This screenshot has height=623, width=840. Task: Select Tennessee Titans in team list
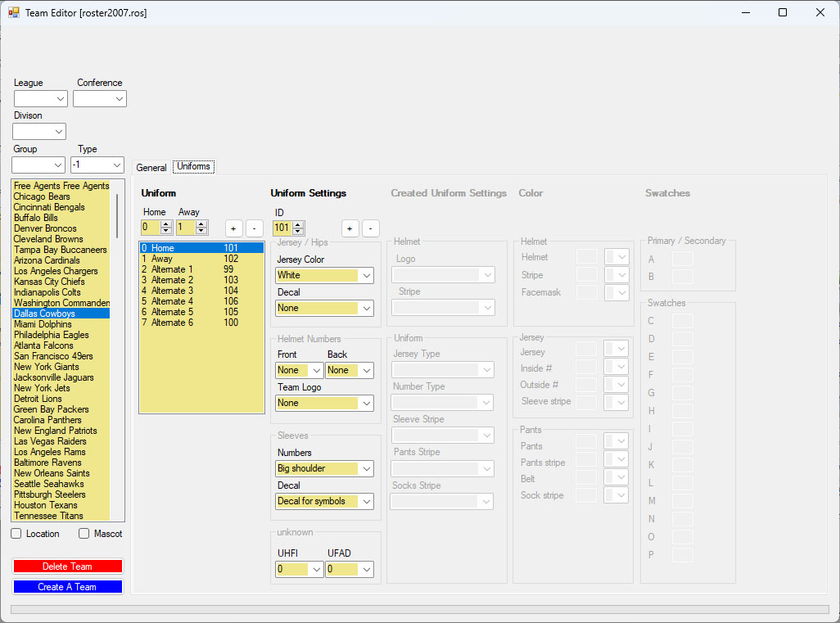(61, 516)
